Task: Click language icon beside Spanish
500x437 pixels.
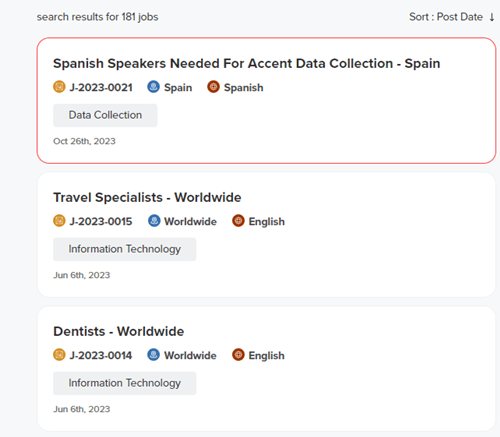Action: [213, 87]
